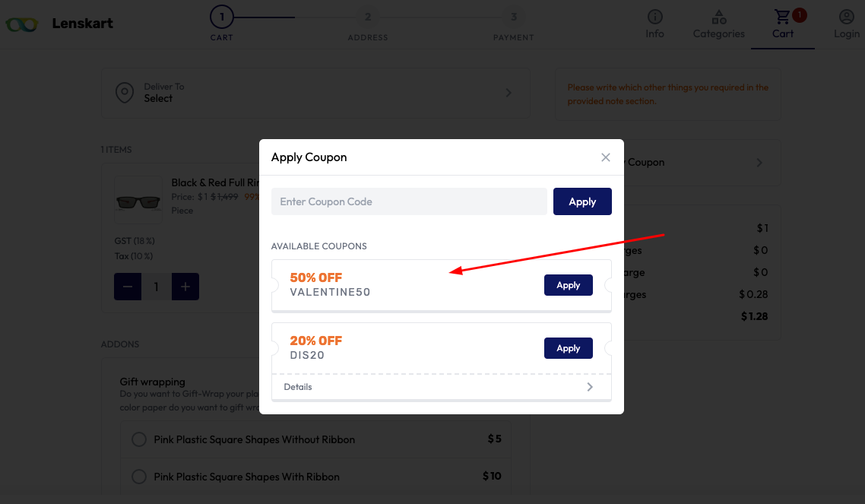Expand the Deliver To Select chevron
Screen dimensions: 865x504
coord(509,93)
